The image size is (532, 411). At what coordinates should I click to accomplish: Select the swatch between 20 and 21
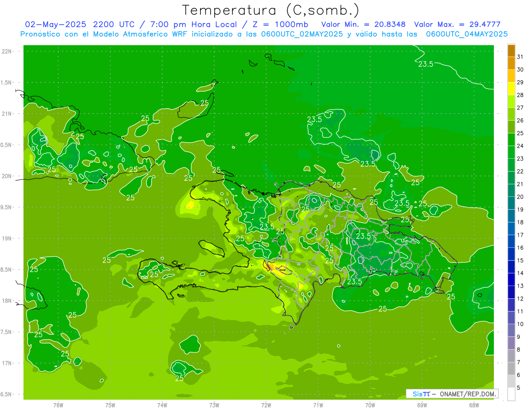pyautogui.click(x=511, y=191)
